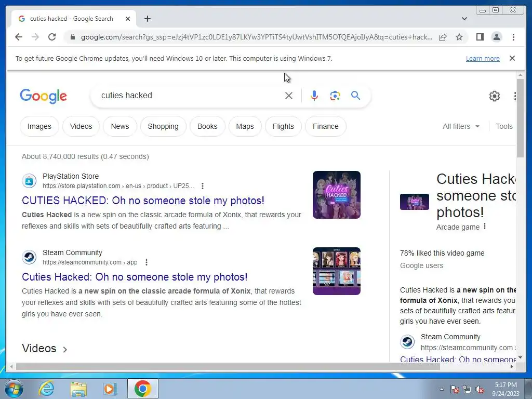Open the Steam result thumbnail image
Viewport: 532px width, 399px height.
pyautogui.click(x=337, y=271)
